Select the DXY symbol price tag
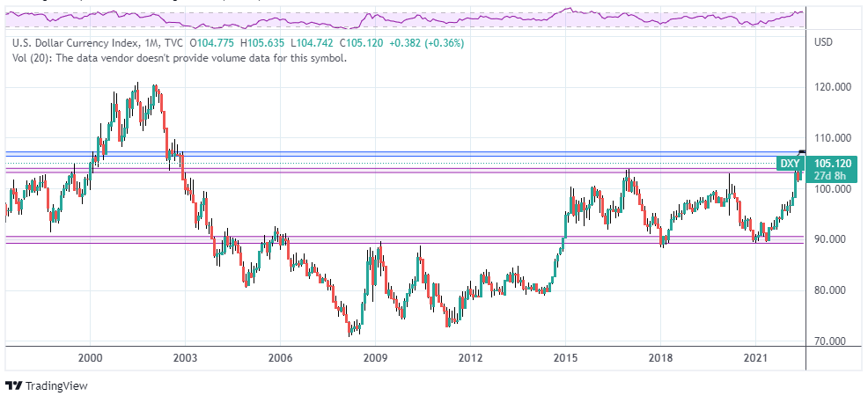Image resolution: width=868 pixels, height=396 pixels. click(790, 164)
